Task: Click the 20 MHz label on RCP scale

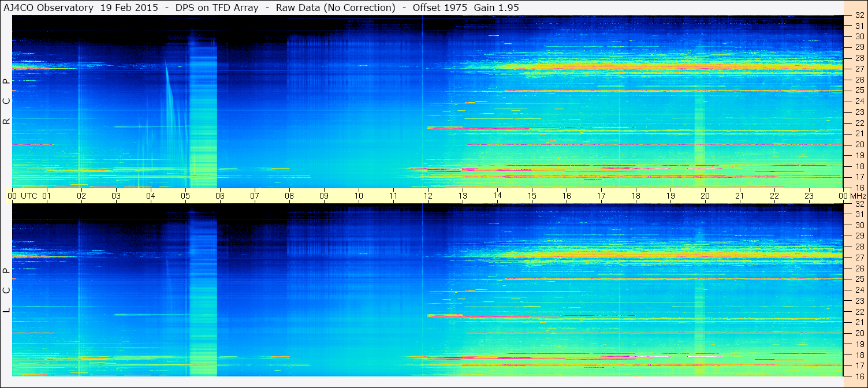Action: [859, 144]
